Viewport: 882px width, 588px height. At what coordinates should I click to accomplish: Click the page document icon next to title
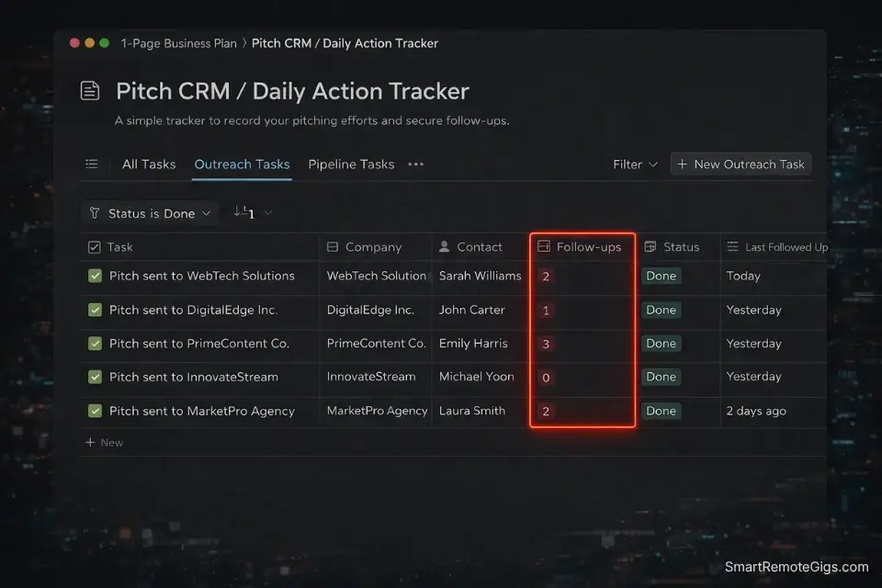[89, 89]
